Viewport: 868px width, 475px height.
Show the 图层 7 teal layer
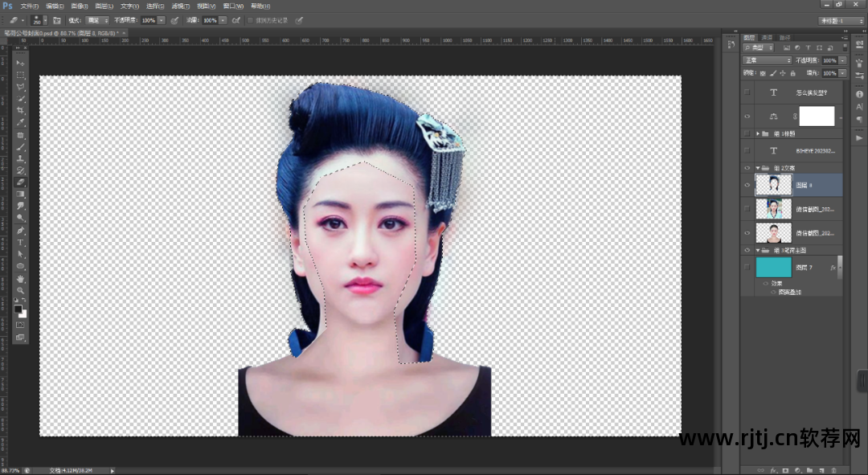point(747,267)
